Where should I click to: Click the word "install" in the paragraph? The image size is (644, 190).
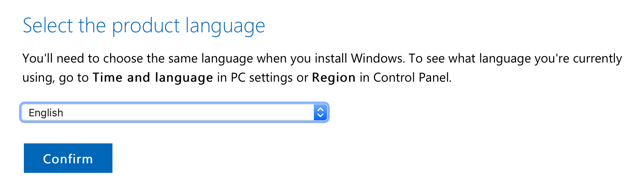point(331,59)
